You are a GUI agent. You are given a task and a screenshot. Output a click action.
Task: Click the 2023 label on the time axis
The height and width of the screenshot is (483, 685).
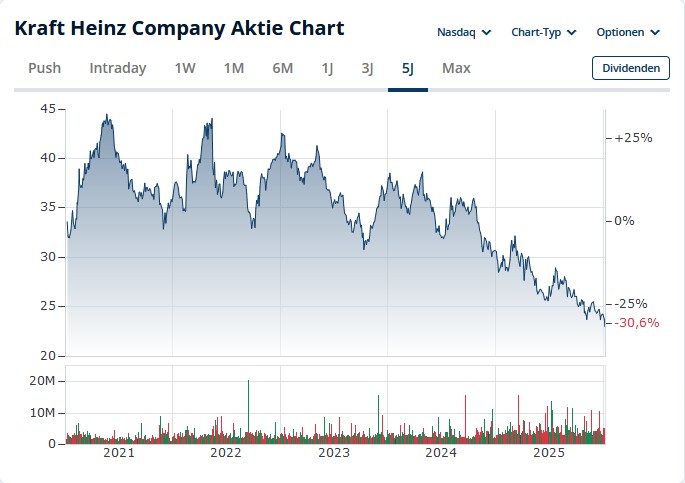[x=334, y=455]
